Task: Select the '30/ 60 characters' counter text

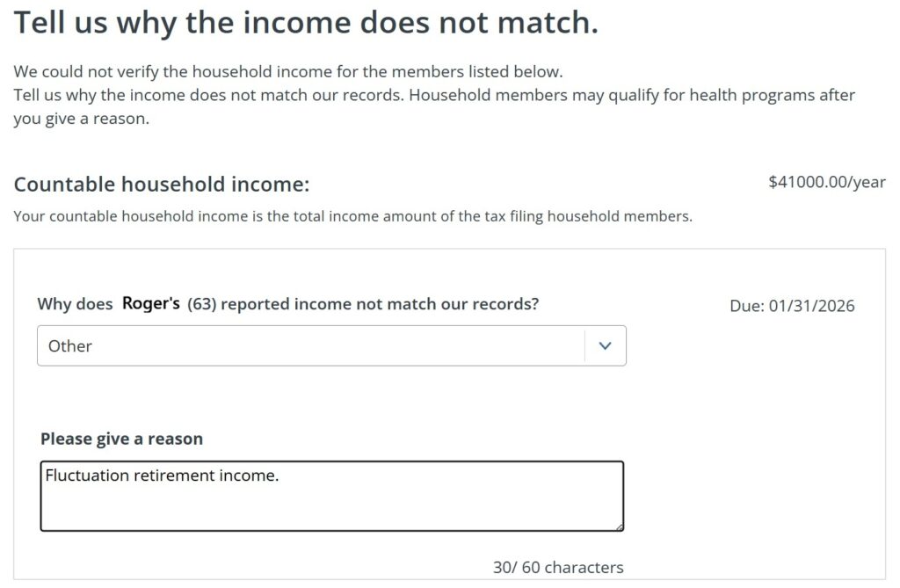Action: tap(557, 567)
